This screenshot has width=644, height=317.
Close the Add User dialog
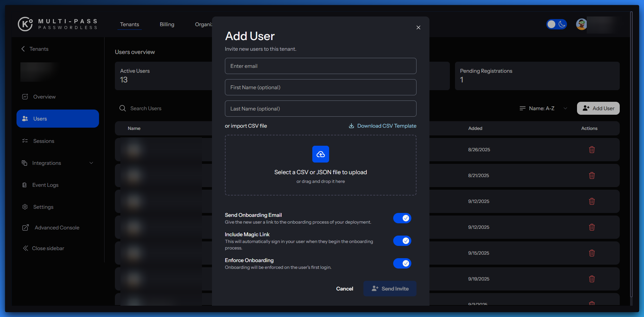(x=418, y=27)
